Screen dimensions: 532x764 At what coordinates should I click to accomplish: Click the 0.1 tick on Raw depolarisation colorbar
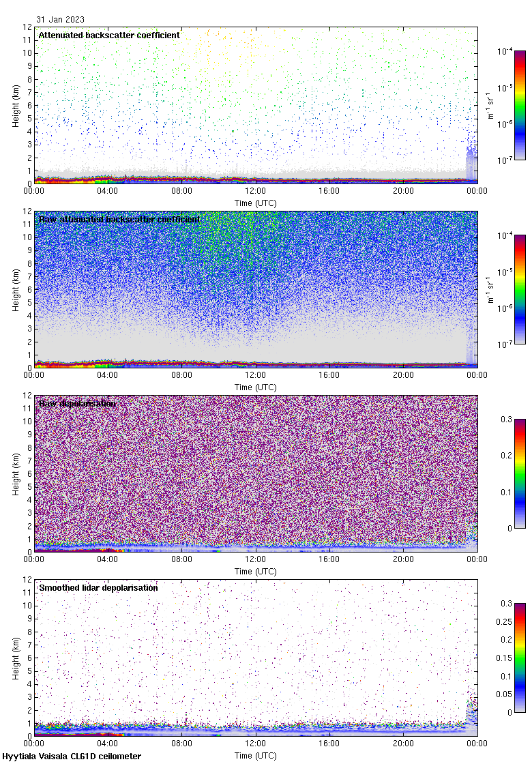(507, 492)
